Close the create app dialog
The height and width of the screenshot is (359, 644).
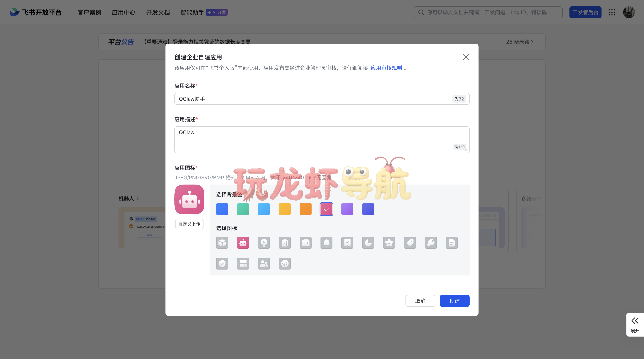pyautogui.click(x=465, y=57)
